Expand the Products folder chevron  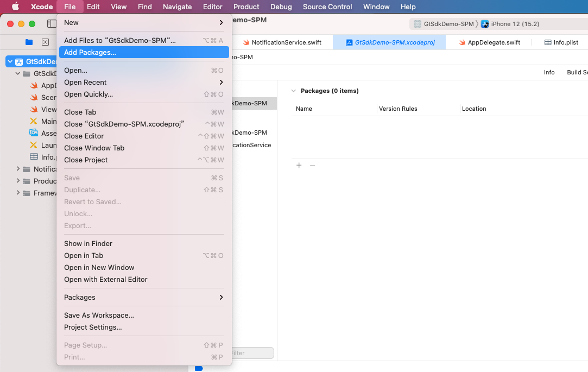[17, 181]
